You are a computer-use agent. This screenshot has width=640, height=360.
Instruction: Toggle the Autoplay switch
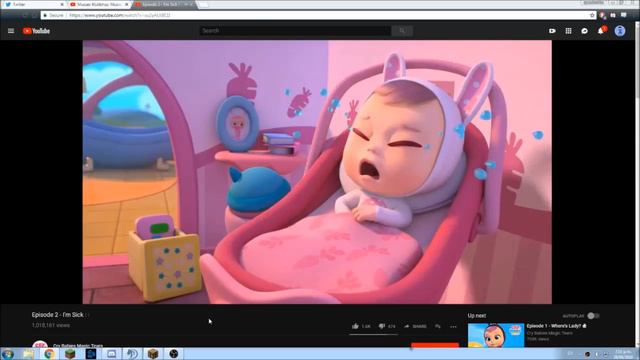pyautogui.click(x=593, y=316)
